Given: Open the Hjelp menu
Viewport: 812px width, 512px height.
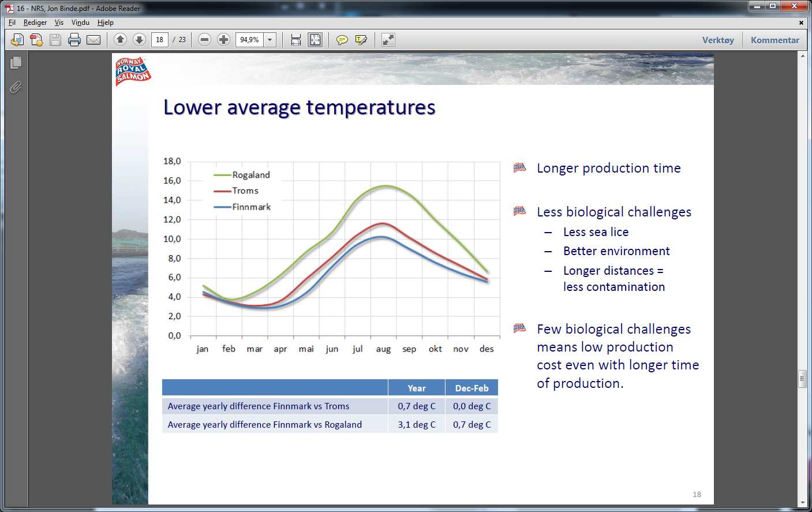Looking at the screenshot, I should tap(106, 23).
